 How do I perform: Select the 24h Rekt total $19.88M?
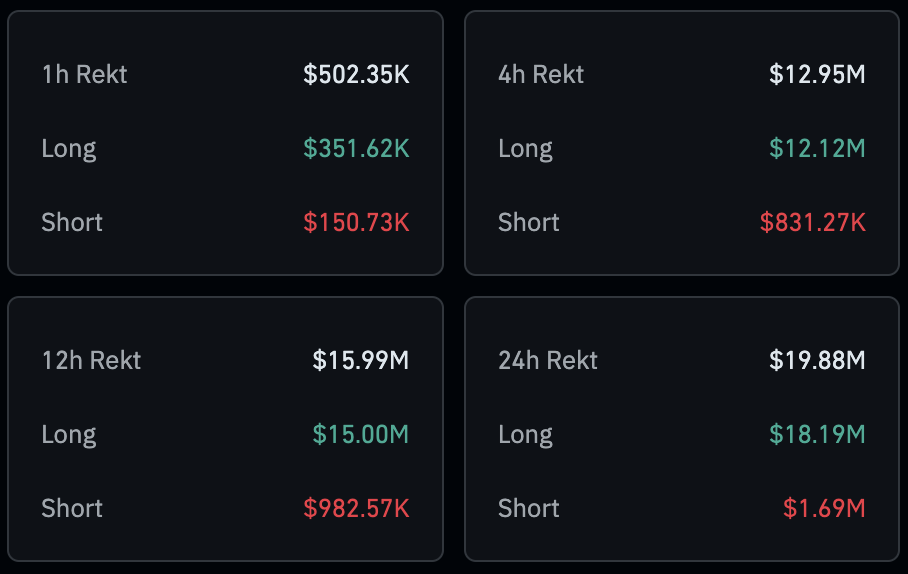click(x=817, y=360)
